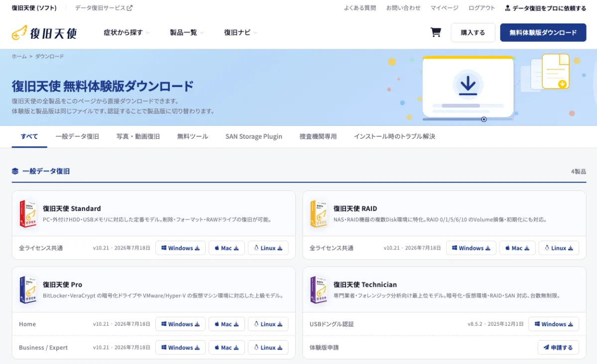The width and height of the screenshot is (597, 364).
Task: Click 復旧天使 RAID product title
Action: pos(355,208)
